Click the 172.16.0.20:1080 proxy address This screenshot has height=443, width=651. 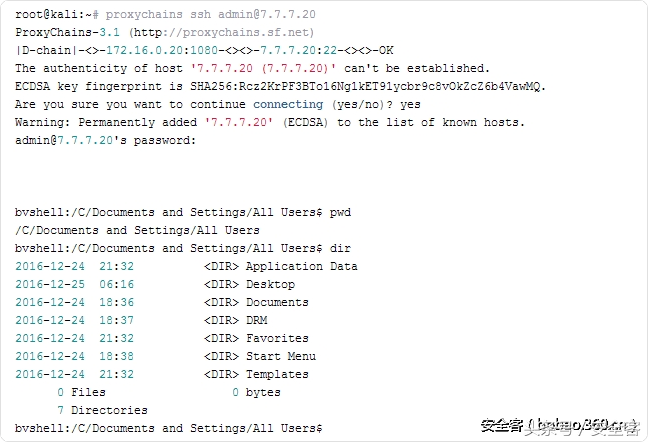162,50
